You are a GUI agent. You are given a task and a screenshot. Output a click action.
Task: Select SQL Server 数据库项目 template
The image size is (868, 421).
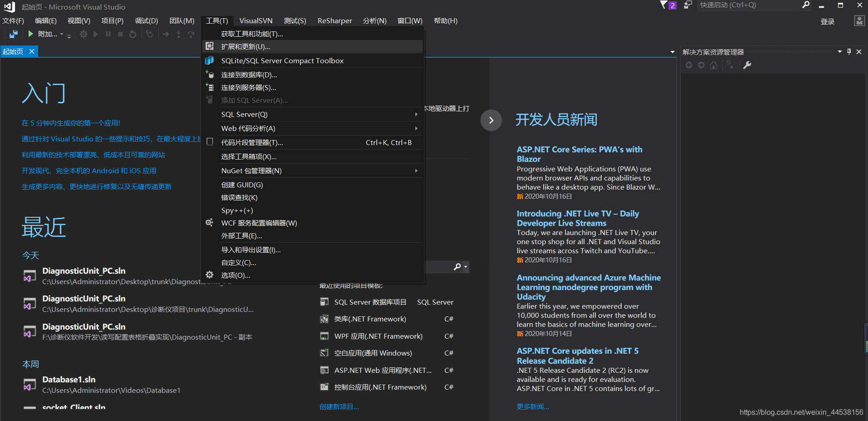coord(370,302)
